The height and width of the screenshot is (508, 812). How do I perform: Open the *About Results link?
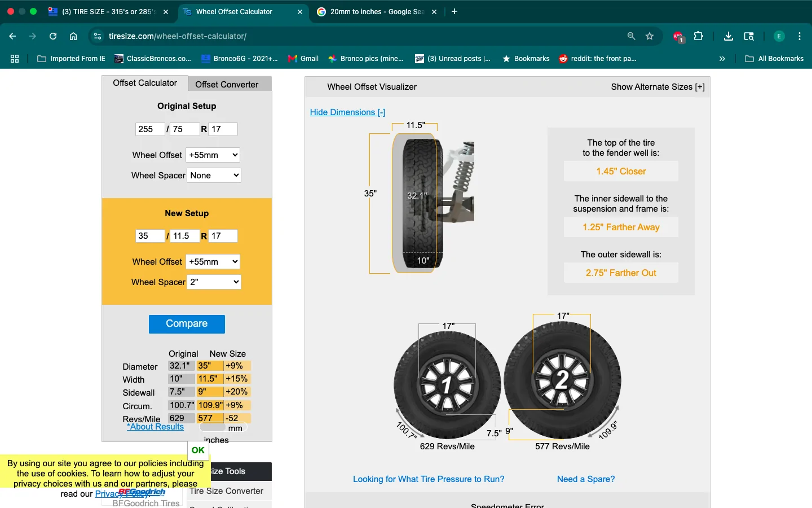(x=155, y=427)
